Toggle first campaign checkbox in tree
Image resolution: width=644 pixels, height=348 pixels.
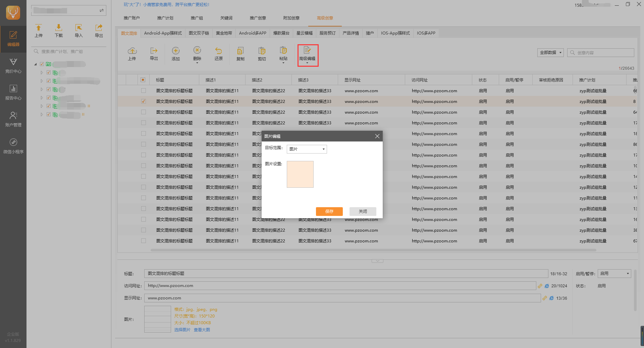(48, 72)
